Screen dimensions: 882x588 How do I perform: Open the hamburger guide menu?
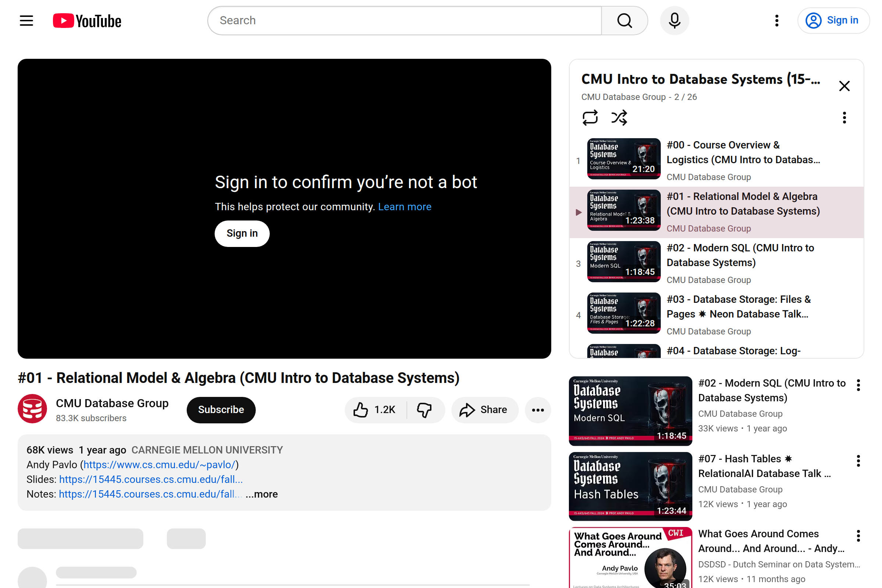pos(26,21)
